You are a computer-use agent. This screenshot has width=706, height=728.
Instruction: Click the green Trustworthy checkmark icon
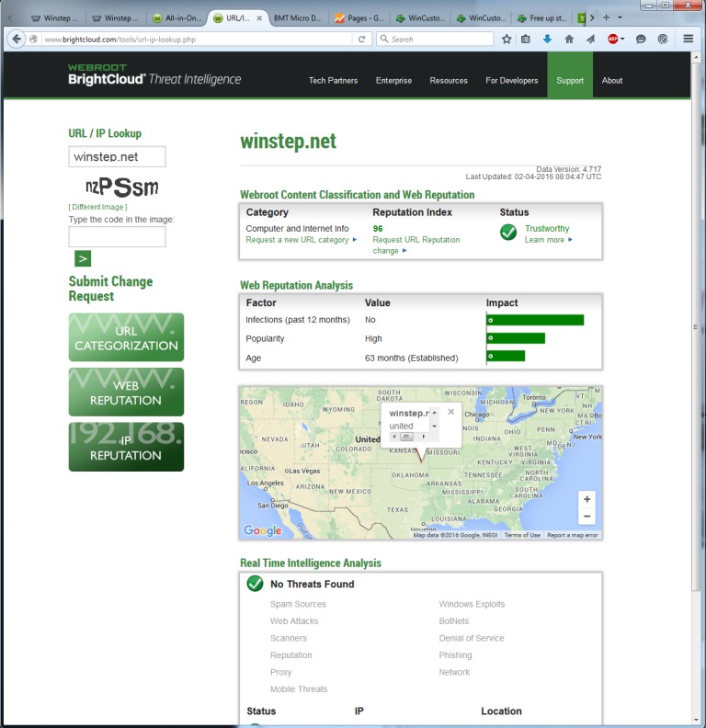(x=508, y=233)
